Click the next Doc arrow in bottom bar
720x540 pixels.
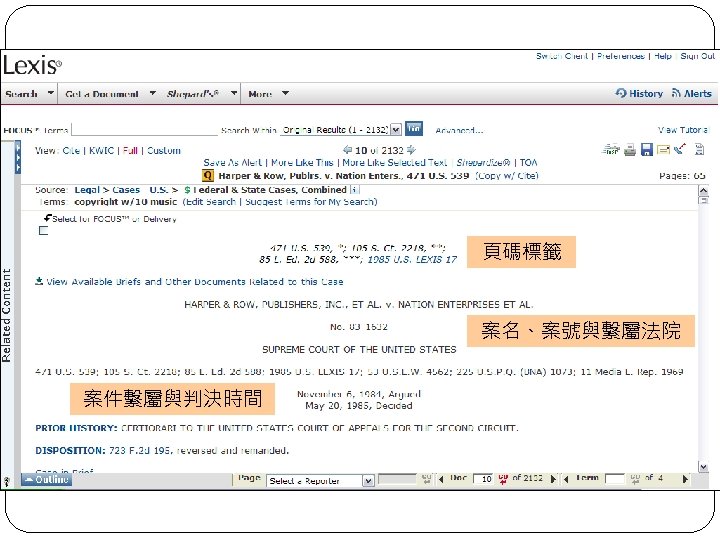553,479
